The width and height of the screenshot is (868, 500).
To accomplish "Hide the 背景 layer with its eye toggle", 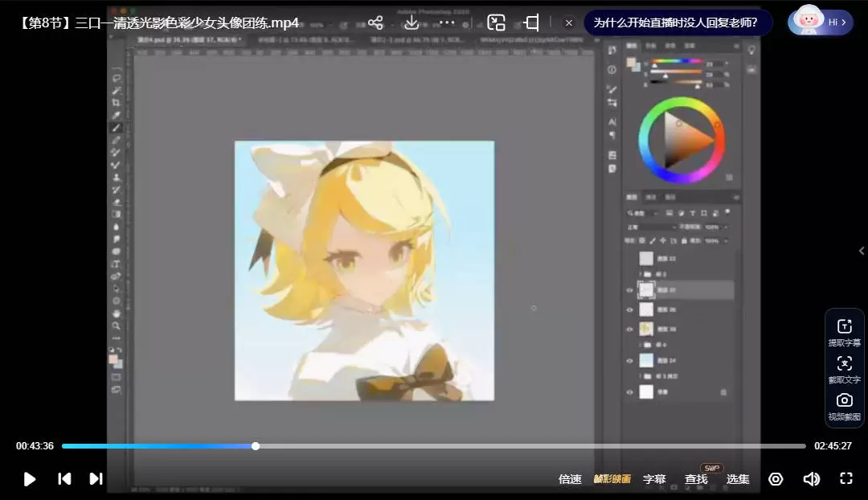I will point(629,391).
